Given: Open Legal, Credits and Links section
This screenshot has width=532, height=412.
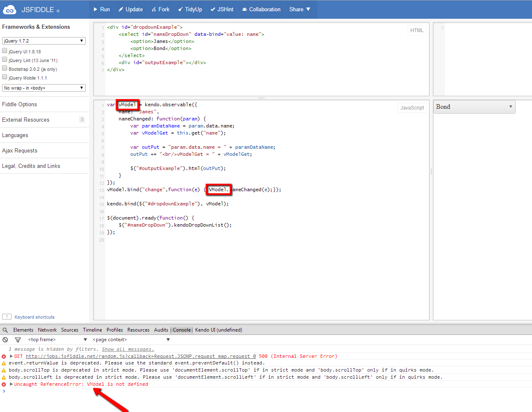Looking at the screenshot, I should (x=45, y=166).
